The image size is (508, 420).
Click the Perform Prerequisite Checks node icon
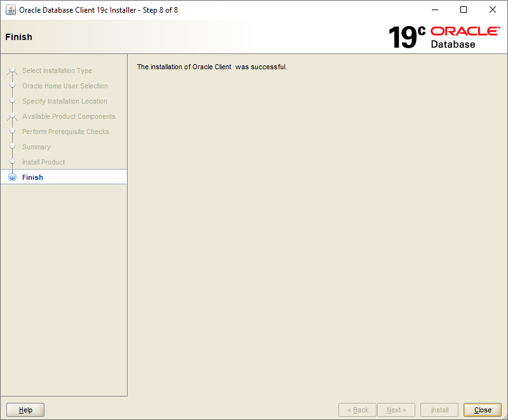[12, 131]
